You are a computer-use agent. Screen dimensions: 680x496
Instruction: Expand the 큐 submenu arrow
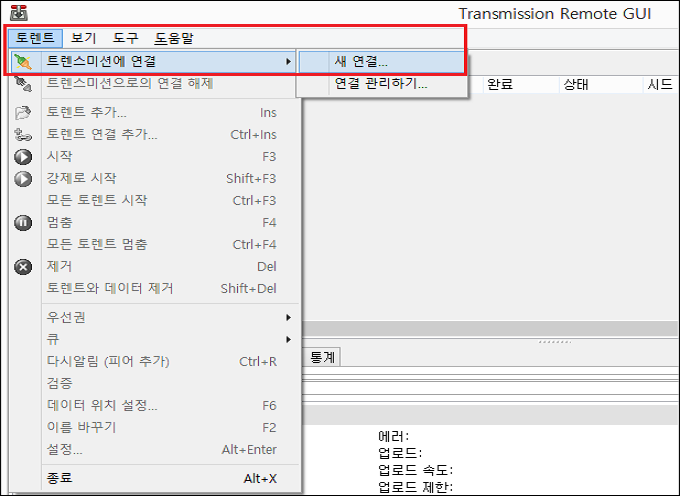(288, 339)
